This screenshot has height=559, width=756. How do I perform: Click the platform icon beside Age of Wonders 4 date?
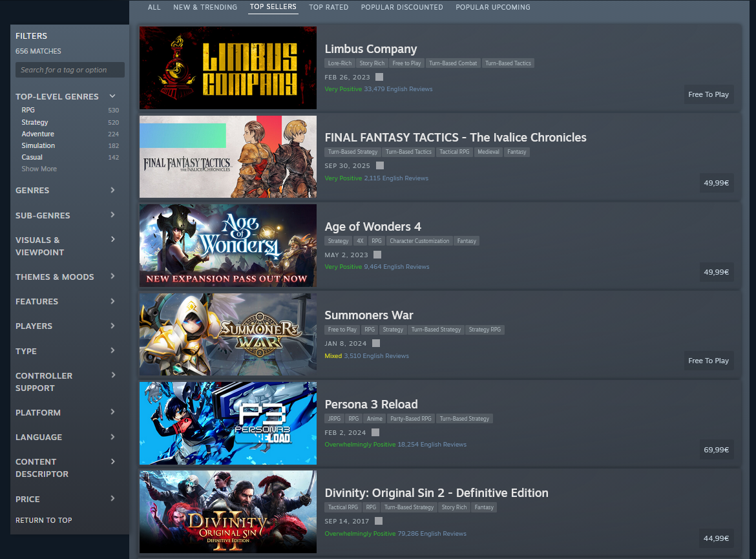[377, 255]
